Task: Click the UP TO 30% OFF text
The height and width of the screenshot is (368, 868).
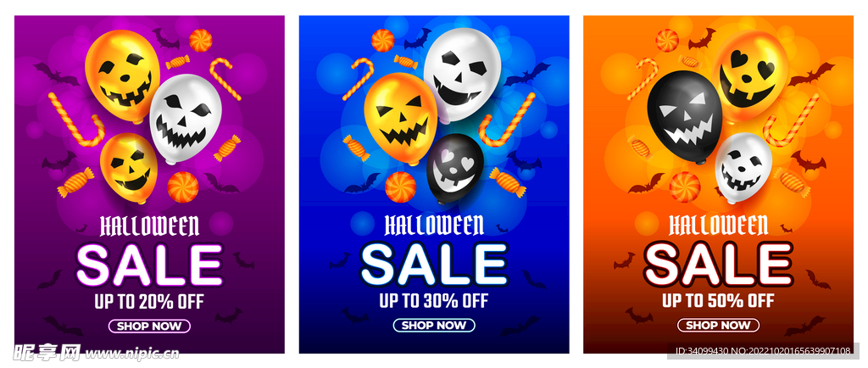Action: 434,301
